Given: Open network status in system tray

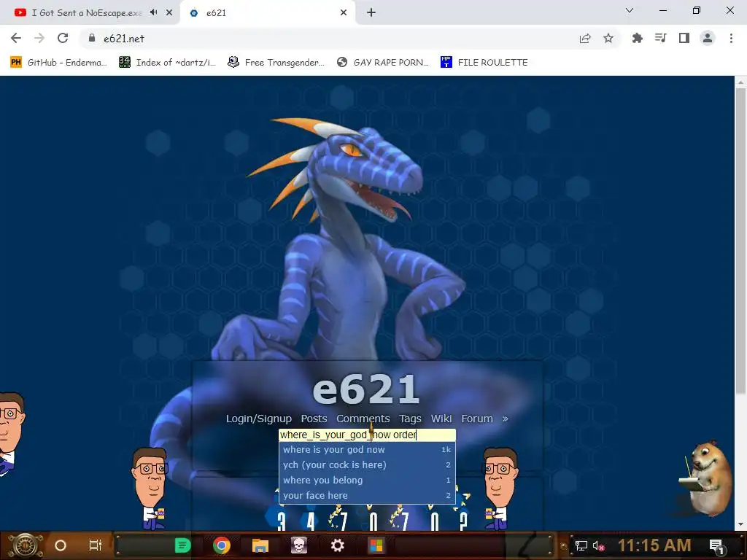Looking at the screenshot, I should click(581, 546).
